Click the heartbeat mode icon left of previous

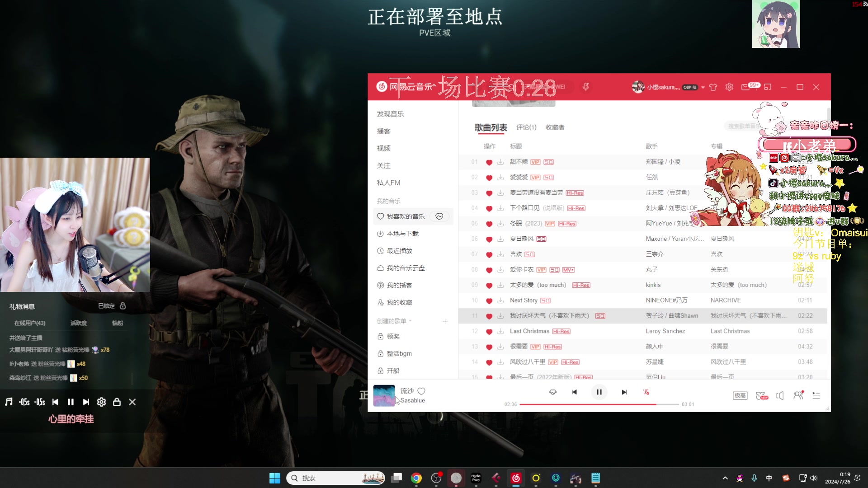(x=552, y=392)
